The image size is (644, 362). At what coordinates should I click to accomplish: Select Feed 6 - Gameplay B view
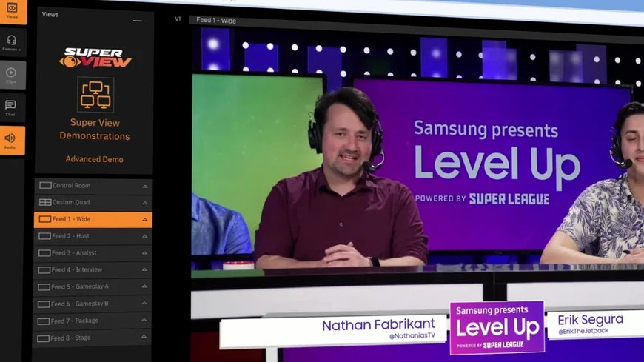[92, 304]
